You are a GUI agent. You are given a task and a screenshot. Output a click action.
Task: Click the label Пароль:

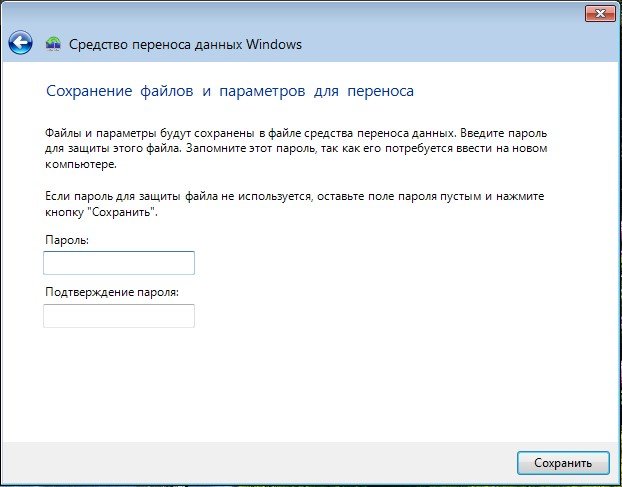pyautogui.click(x=67, y=240)
